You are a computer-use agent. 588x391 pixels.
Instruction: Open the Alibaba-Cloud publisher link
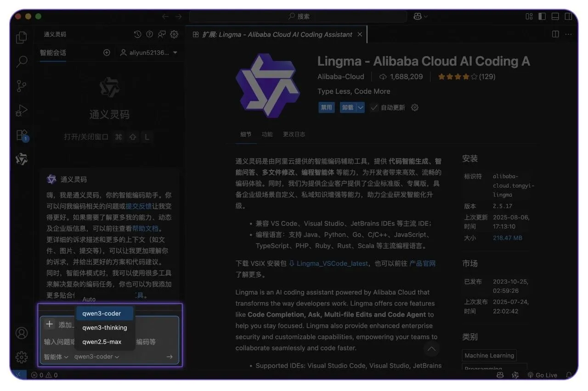point(341,77)
